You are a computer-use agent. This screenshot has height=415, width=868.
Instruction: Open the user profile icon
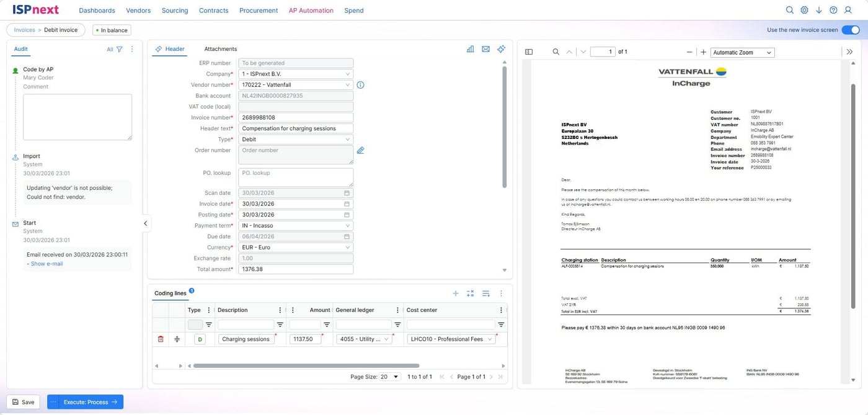click(848, 10)
